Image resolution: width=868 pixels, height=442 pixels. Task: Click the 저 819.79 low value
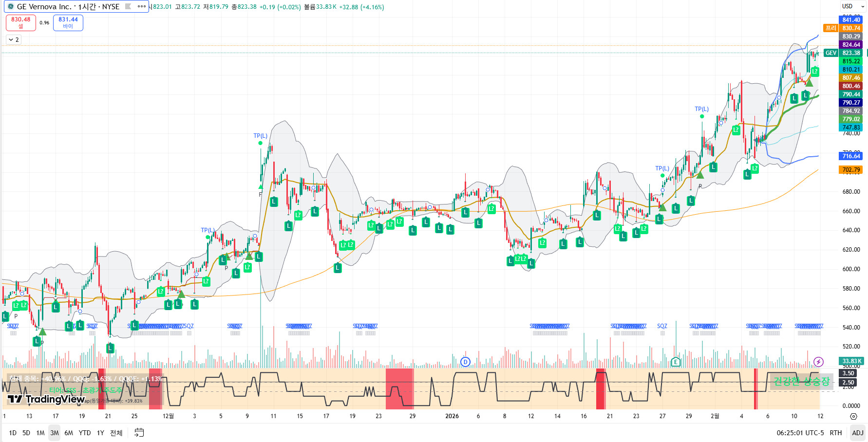point(216,7)
